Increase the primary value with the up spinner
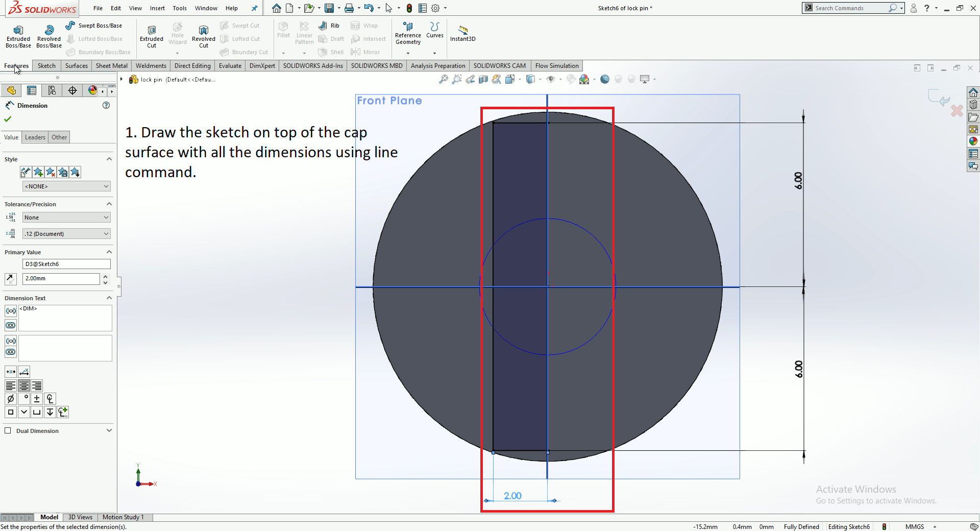 tap(106, 276)
